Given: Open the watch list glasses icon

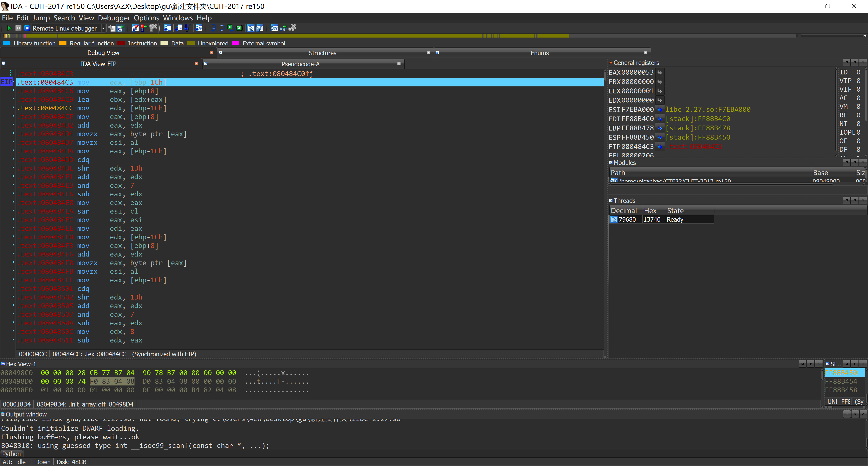Looking at the screenshot, I should click(275, 28).
